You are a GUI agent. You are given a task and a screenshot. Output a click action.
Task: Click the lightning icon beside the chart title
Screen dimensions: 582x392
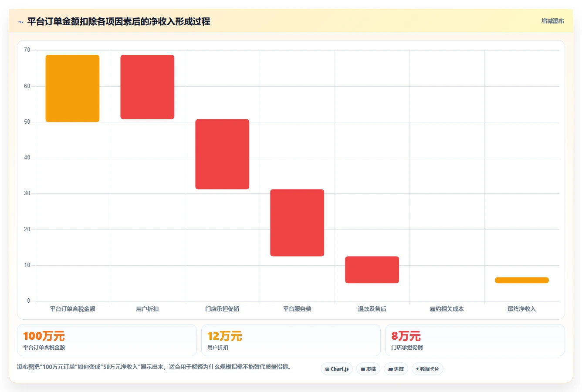(x=20, y=22)
